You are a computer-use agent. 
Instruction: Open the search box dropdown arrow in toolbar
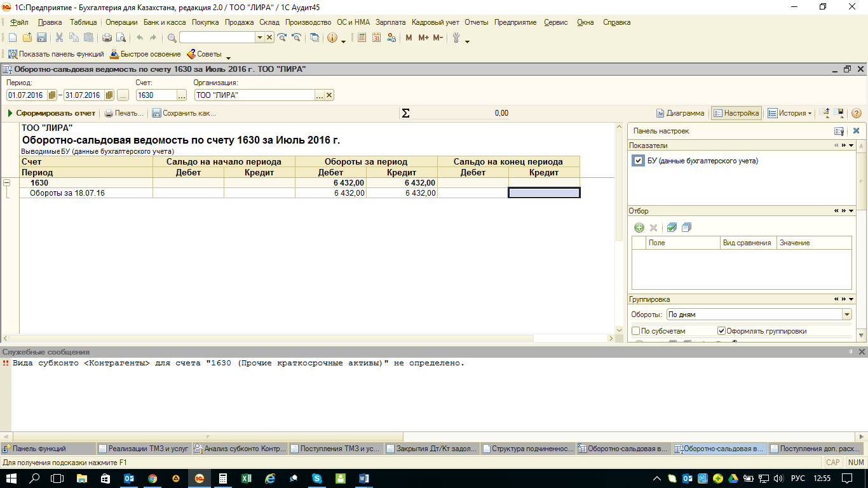[259, 37]
